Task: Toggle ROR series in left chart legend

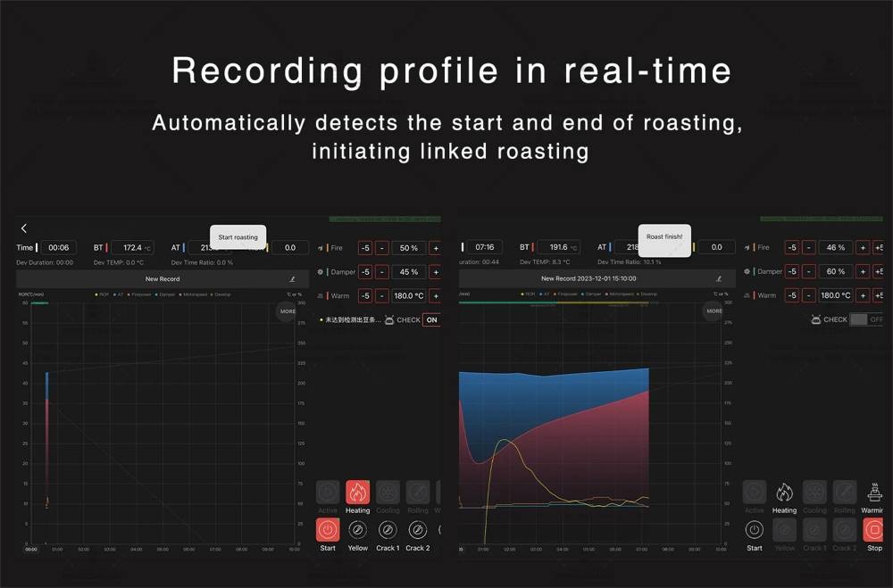Action: pos(103,294)
